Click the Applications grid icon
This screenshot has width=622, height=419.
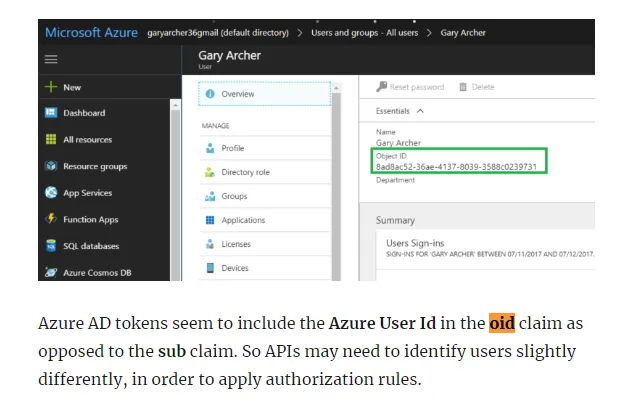pos(210,220)
